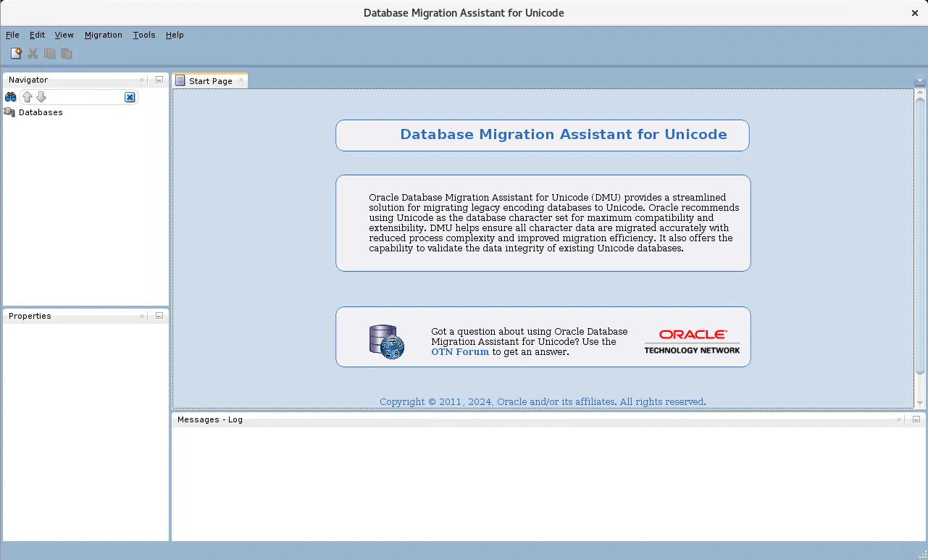This screenshot has height=560, width=928.
Task: Clear the Navigator search using the blue X icon
Action: click(x=129, y=96)
